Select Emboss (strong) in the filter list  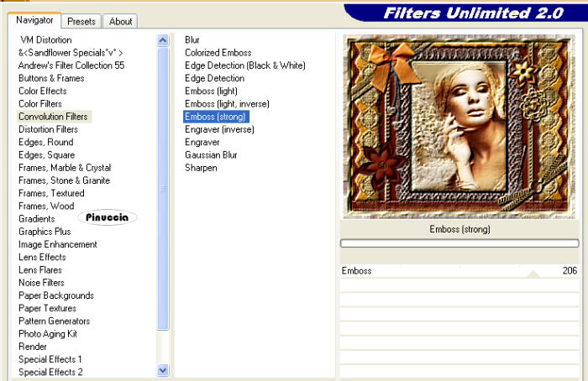216,117
